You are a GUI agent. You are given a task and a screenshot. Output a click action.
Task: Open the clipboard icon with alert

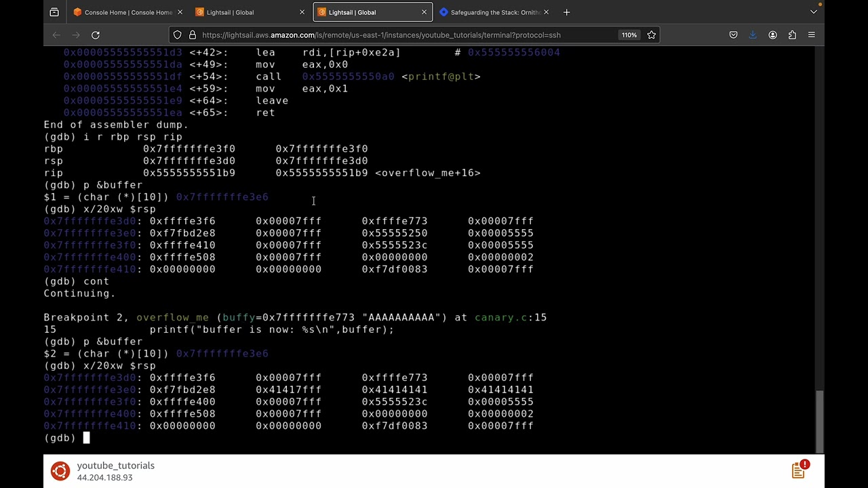pos(800,470)
